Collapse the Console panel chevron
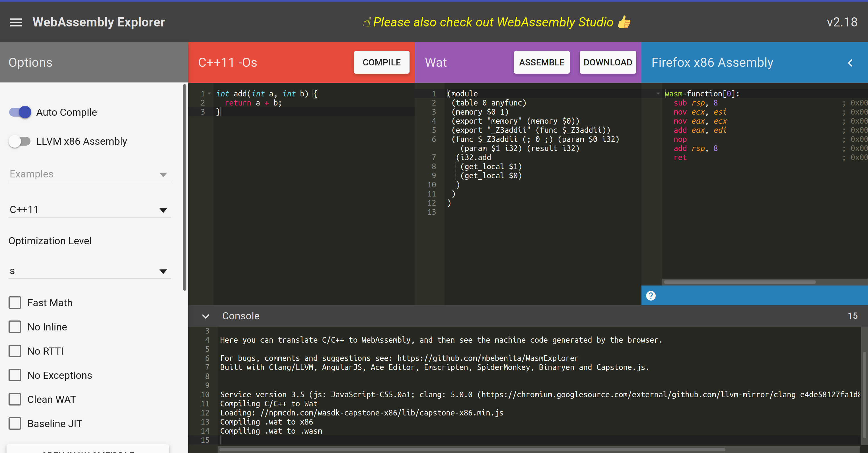This screenshot has width=868, height=453. [205, 316]
